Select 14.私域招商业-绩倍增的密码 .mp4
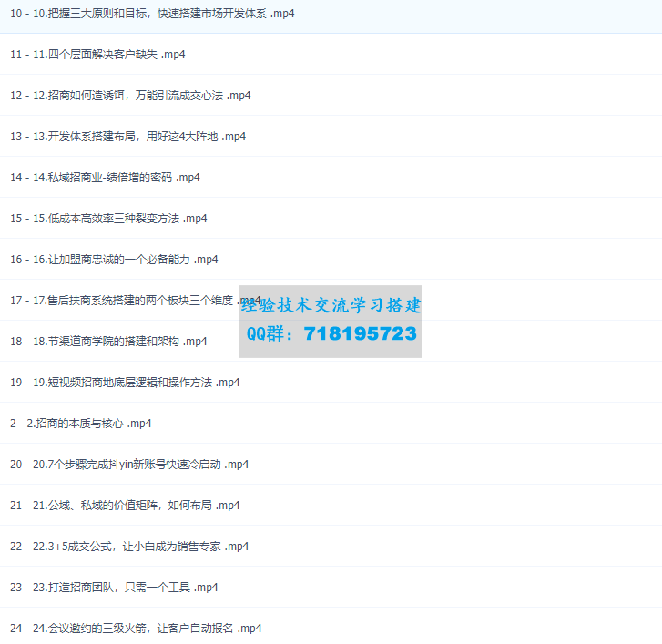The image size is (662, 644). click(105, 178)
